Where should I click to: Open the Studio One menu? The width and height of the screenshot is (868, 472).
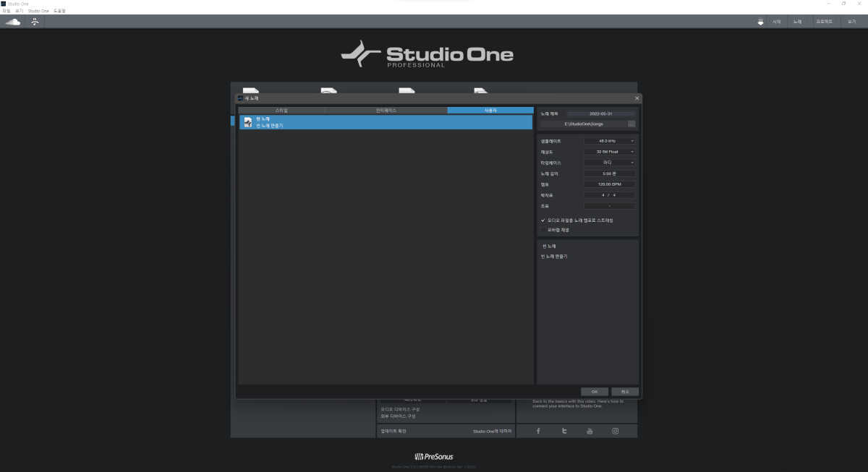pos(38,11)
